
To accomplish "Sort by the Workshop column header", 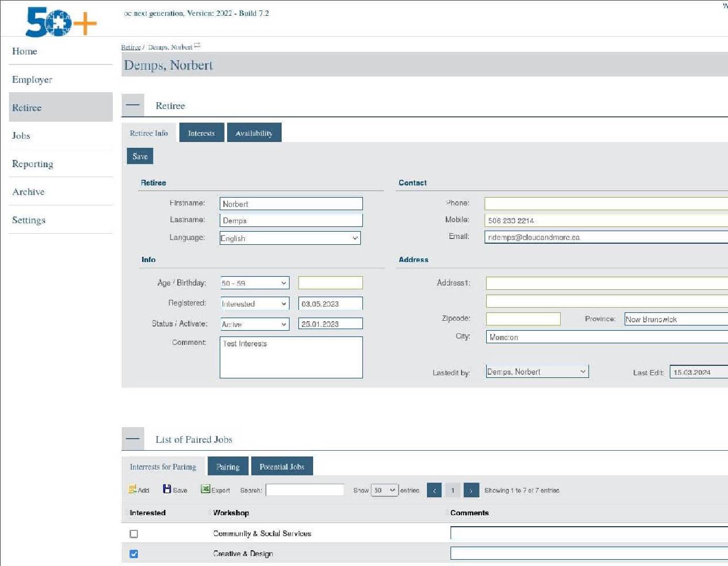I will point(231,513).
